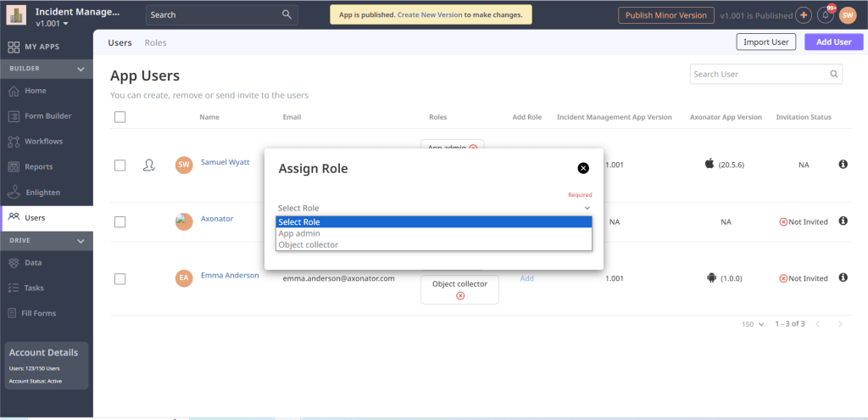Image resolution: width=868 pixels, height=420 pixels.
Task: Collapse the BUILDER section in sidebar
Action: point(81,69)
